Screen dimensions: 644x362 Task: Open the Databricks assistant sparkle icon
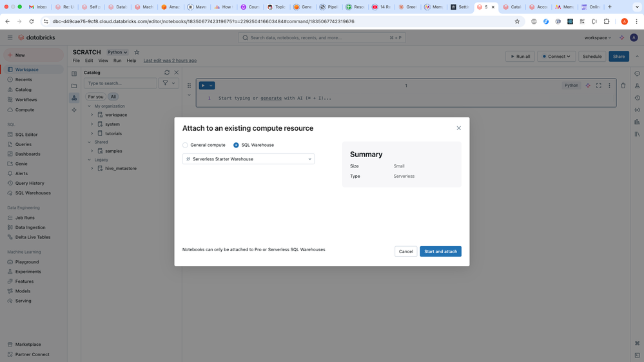(x=621, y=38)
